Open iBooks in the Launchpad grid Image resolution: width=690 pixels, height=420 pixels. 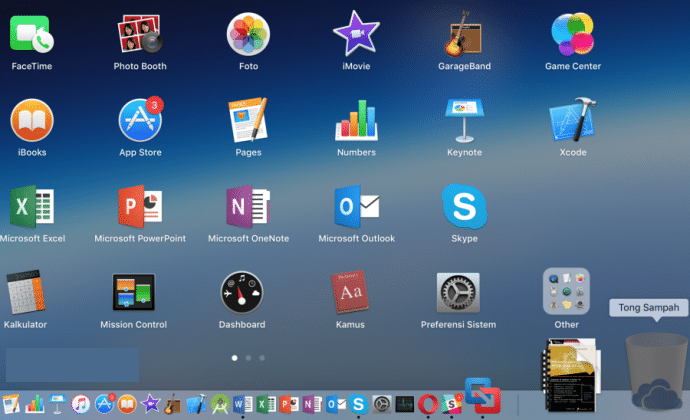(32, 120)
